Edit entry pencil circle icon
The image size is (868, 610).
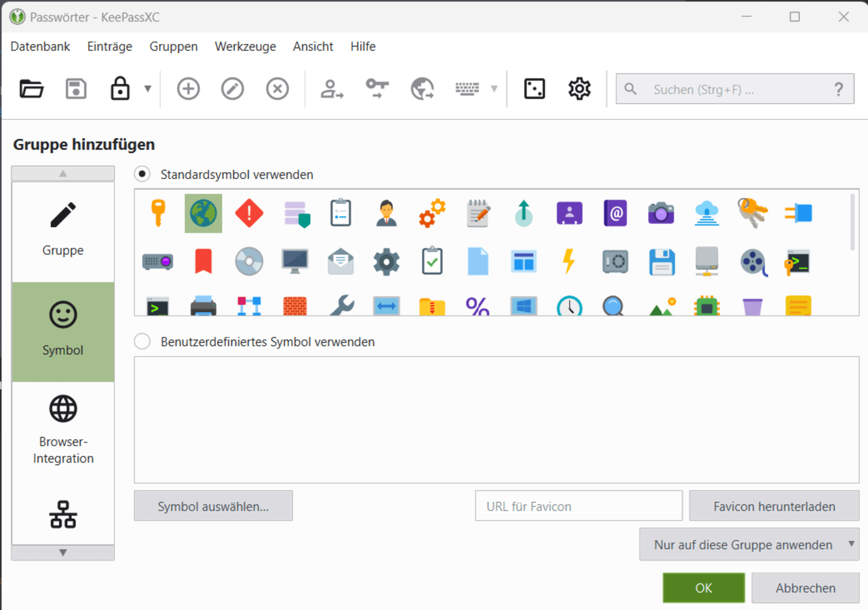click(x=232, y=89)
